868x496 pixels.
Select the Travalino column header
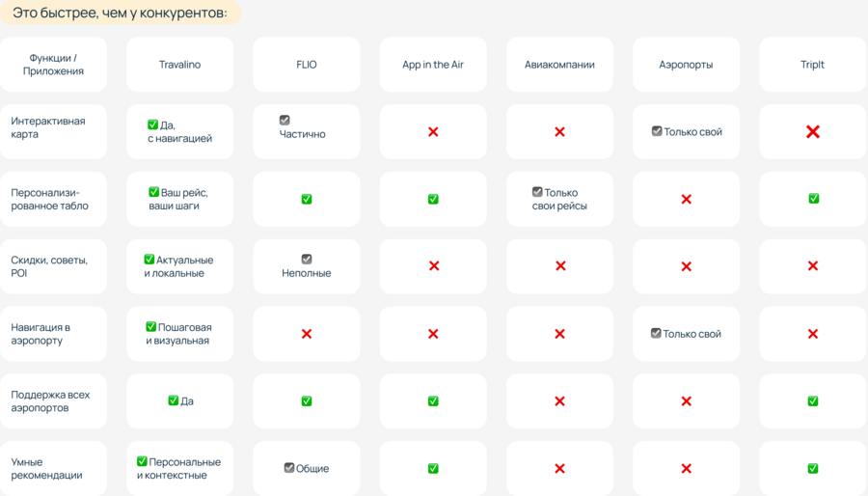click(179, 65)
